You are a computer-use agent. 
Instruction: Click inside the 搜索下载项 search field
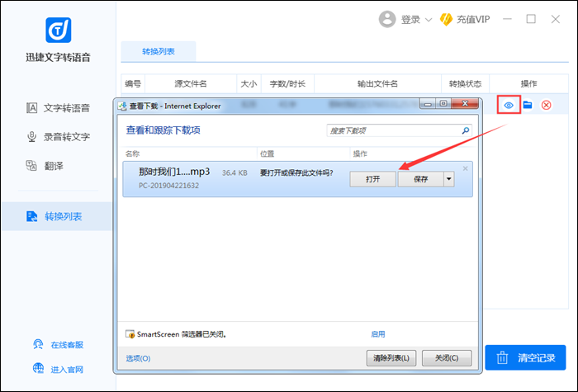click(392, 130)
